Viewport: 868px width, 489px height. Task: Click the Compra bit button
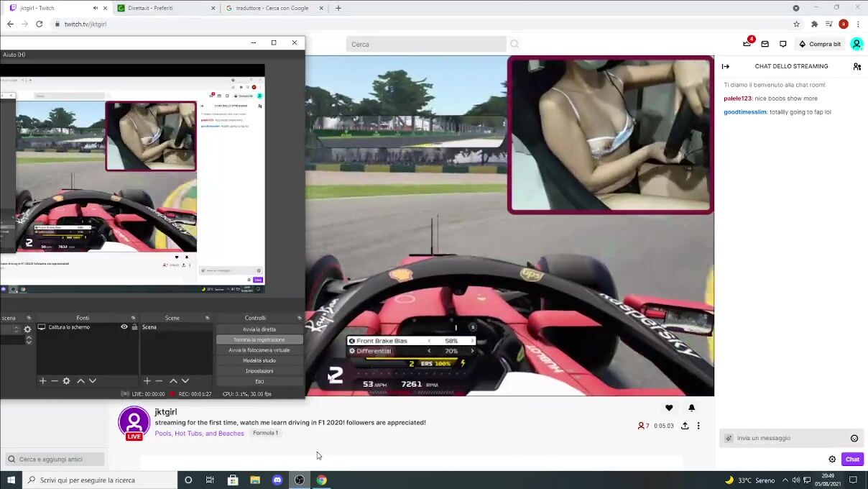[819, 44]
